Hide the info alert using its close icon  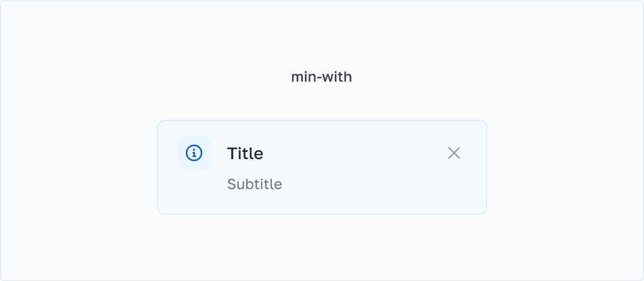tap(454, 153)
